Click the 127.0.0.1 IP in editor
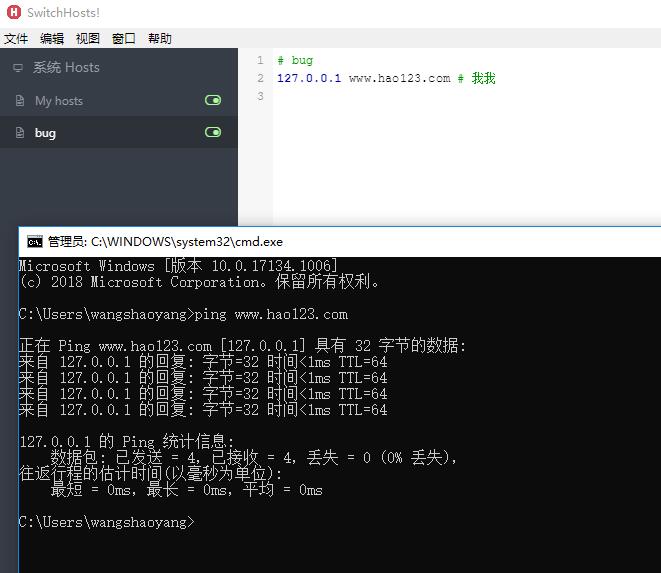 coord(309,78)
